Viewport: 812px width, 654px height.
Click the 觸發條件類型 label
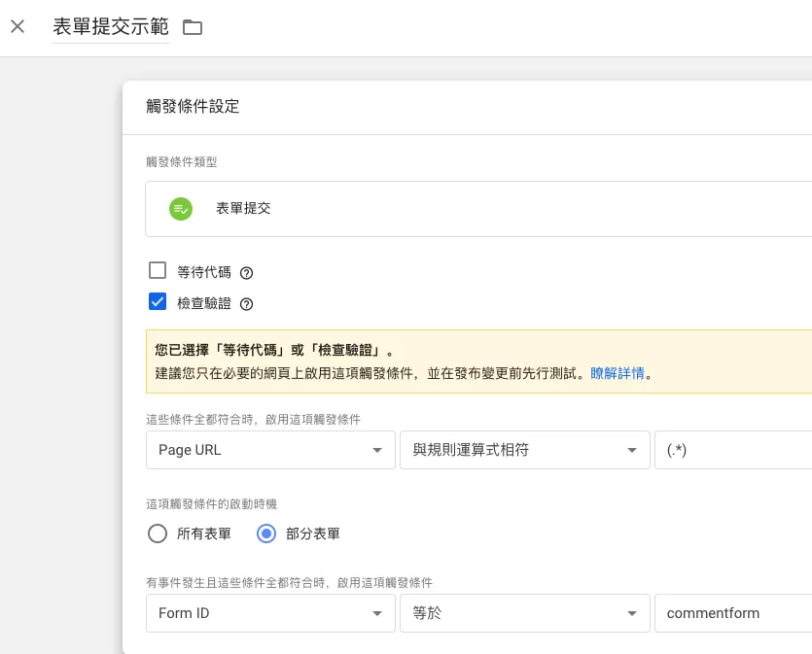pos(181,162)
